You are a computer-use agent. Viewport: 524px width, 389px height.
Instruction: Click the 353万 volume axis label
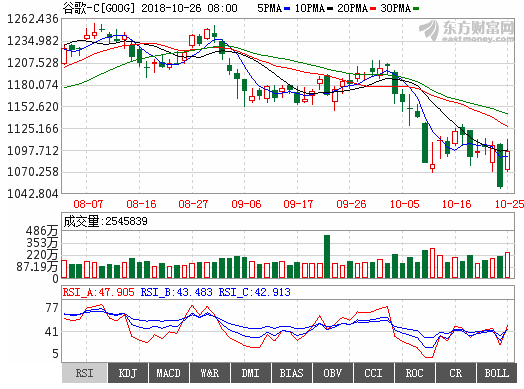(x=42, y=243)
